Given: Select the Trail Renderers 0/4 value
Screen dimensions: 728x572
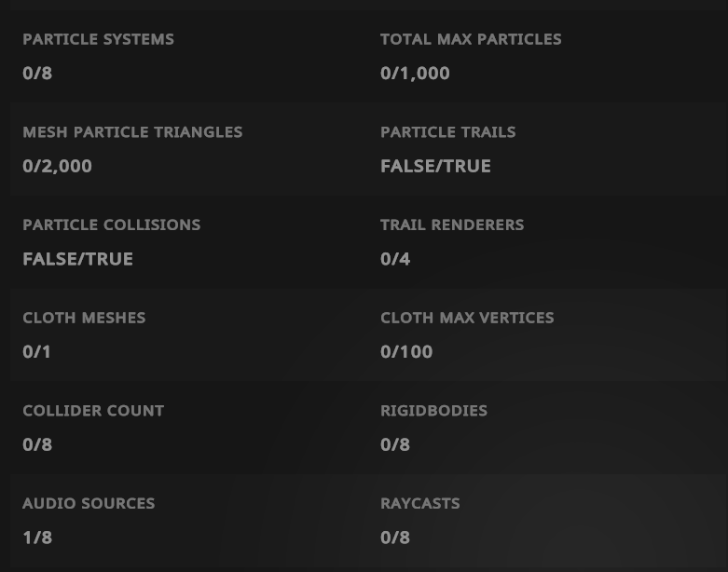Looking at the screenshot, I should [x=395, y=258].
